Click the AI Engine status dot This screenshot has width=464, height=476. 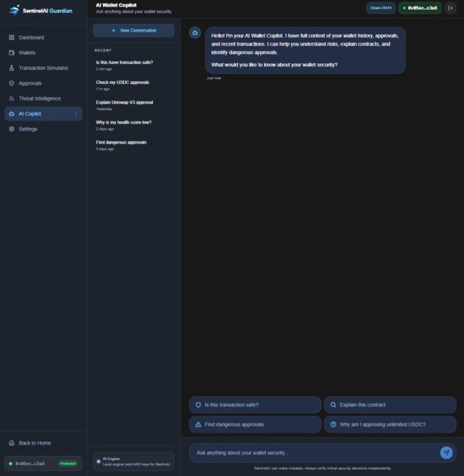[x=98, y=461]
